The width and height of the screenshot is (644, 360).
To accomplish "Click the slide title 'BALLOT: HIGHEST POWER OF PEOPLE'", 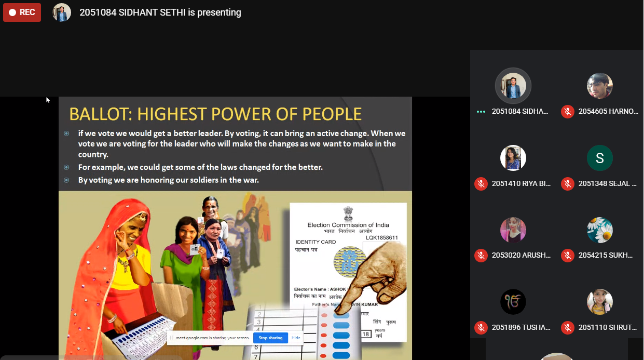I will 215,114.
